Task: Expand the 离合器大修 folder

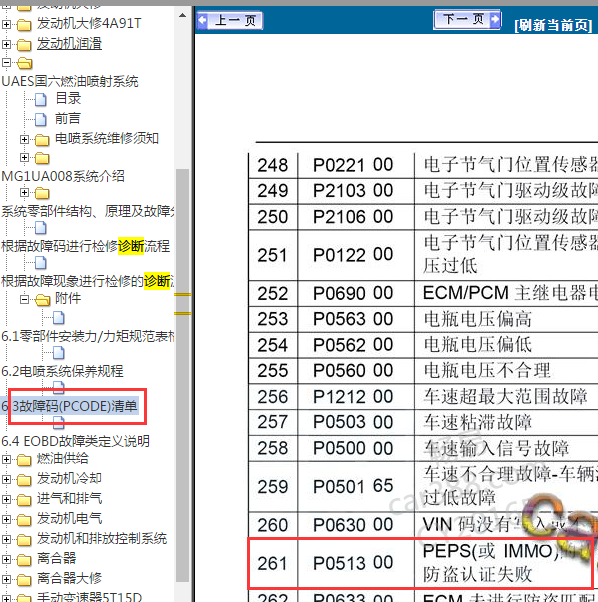Action: (6, 579)
